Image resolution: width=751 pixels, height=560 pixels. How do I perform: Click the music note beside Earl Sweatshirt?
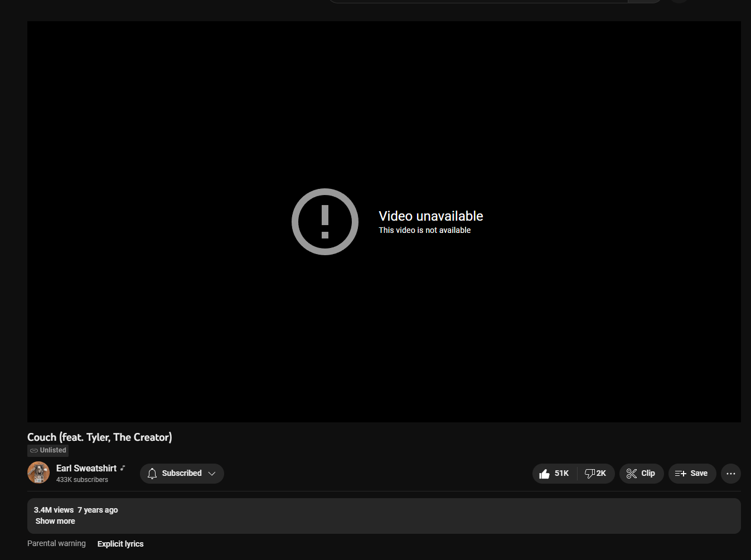(x=123, y=468)
